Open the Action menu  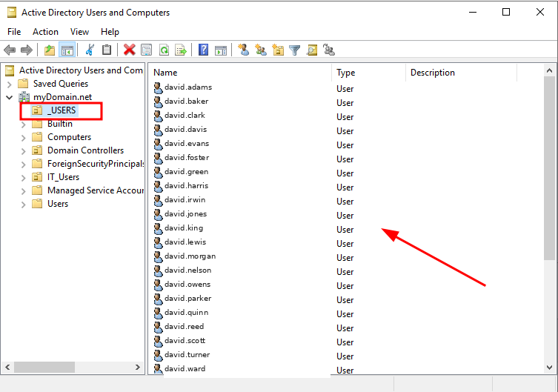tap(45, 32)
